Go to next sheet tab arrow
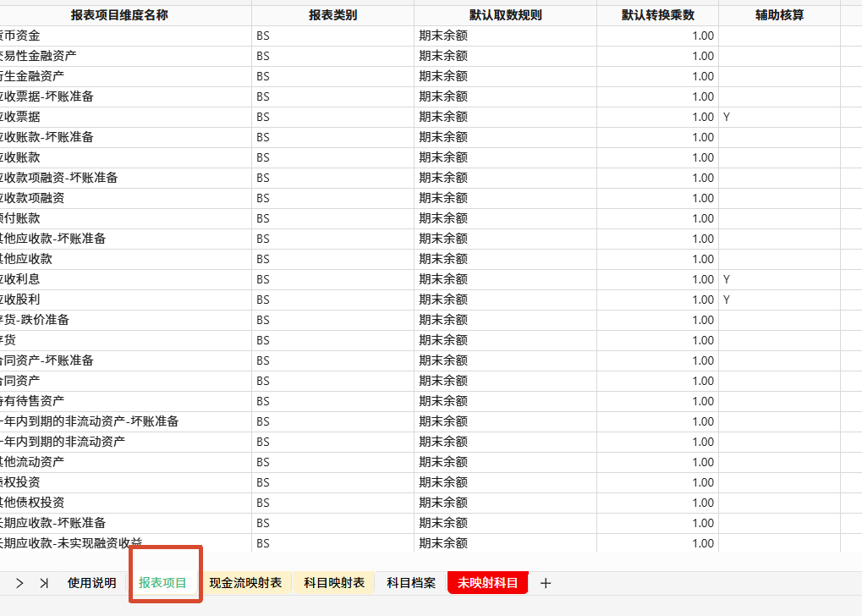The width and height of the screenshot is (862, 616). click(x=19, y=583)
